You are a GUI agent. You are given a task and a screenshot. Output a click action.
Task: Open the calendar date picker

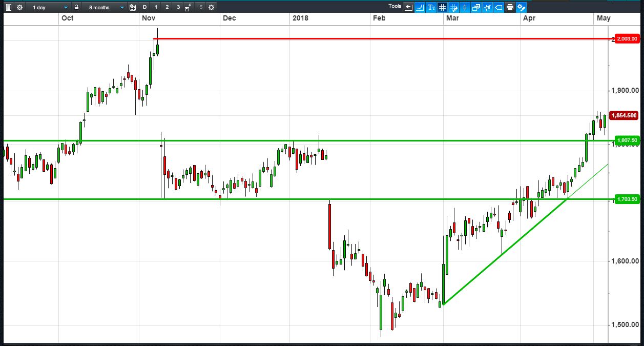133,7
